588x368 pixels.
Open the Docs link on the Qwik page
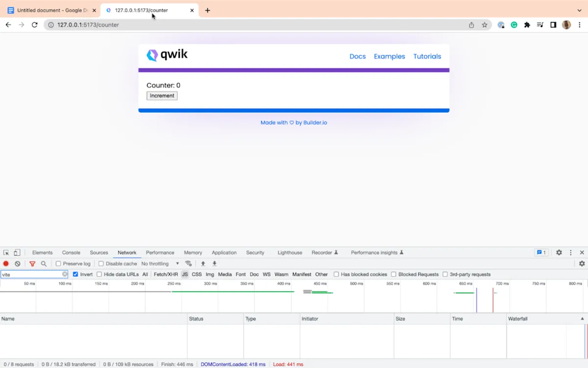click(357, 56)
